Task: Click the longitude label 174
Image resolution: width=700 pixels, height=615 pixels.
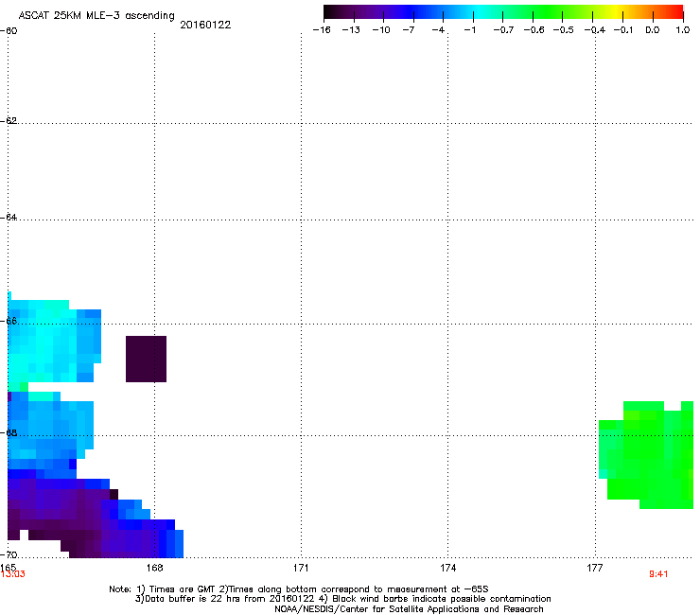Action: point(447,568)
